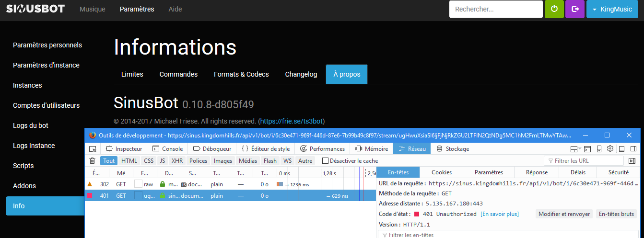Open Aide in the top navigation
The image size is (644, 238).
pos(175,9)
